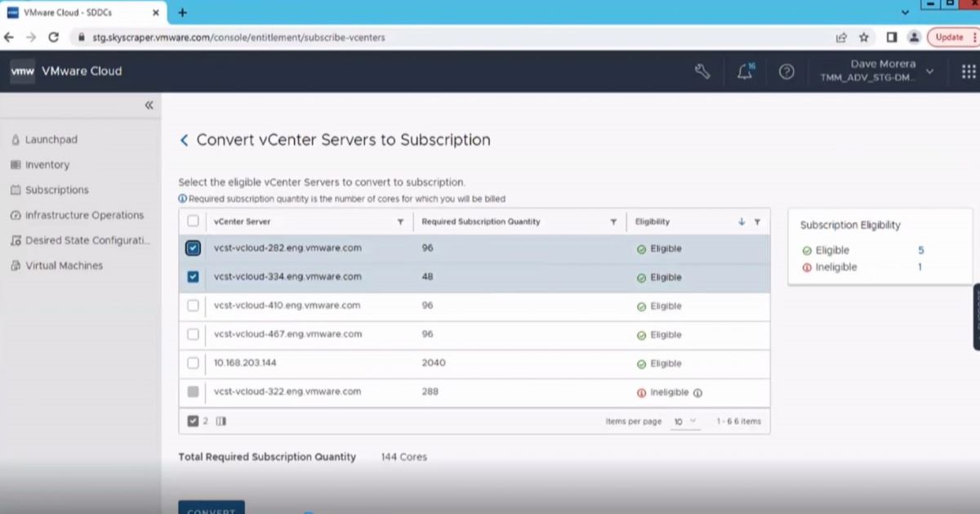Click the Eligible count 5 link
This screenshot has width=980, height=514.
(921, 251)
